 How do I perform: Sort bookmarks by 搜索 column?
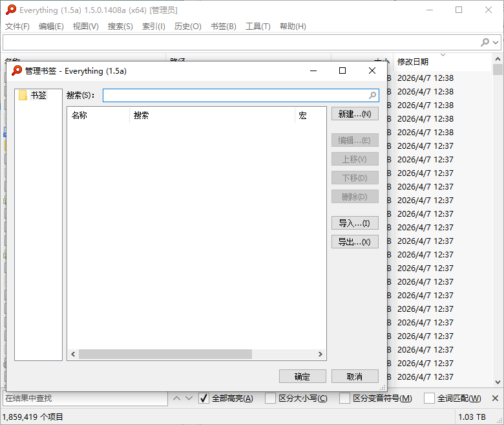(212, 115)
